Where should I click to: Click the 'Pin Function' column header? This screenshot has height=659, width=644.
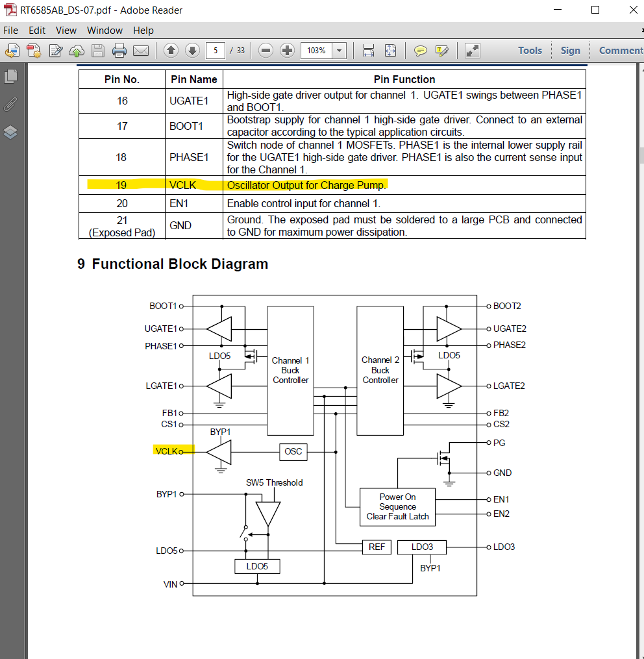pyautogui.click(x=404, y=79)
